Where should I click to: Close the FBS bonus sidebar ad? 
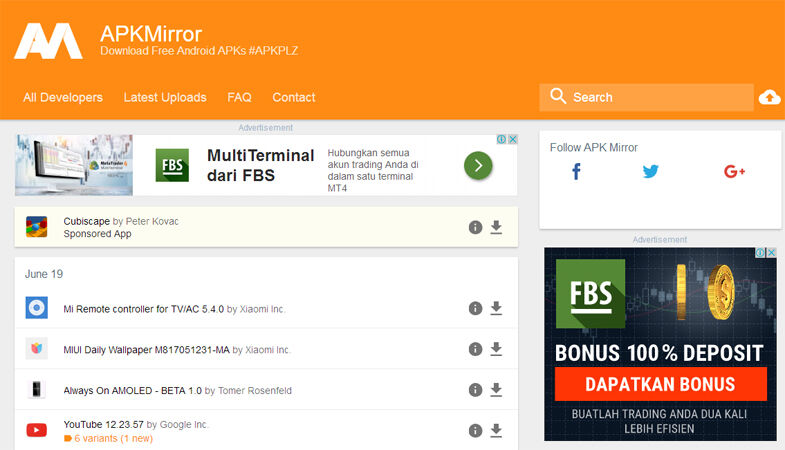(x=771, y=252)
